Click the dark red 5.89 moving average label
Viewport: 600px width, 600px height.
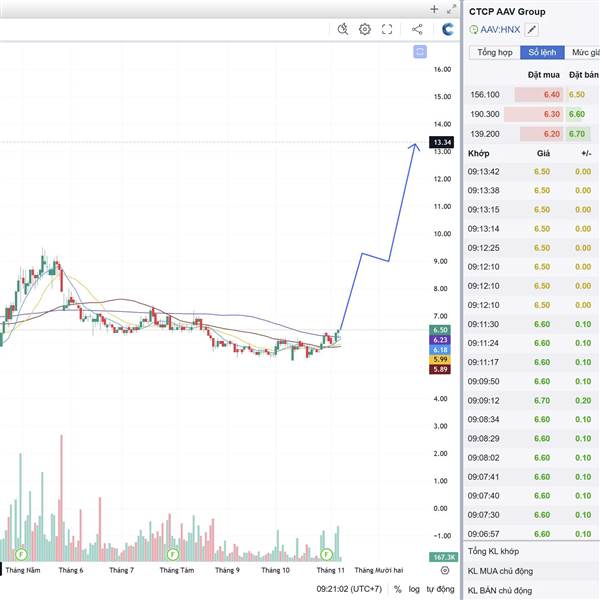(440, 369)
